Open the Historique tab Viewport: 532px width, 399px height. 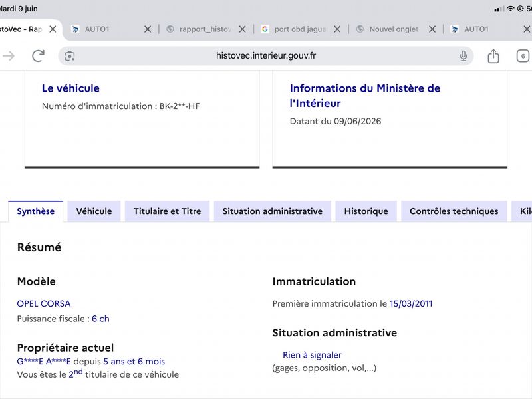click(x=366, y=211)
